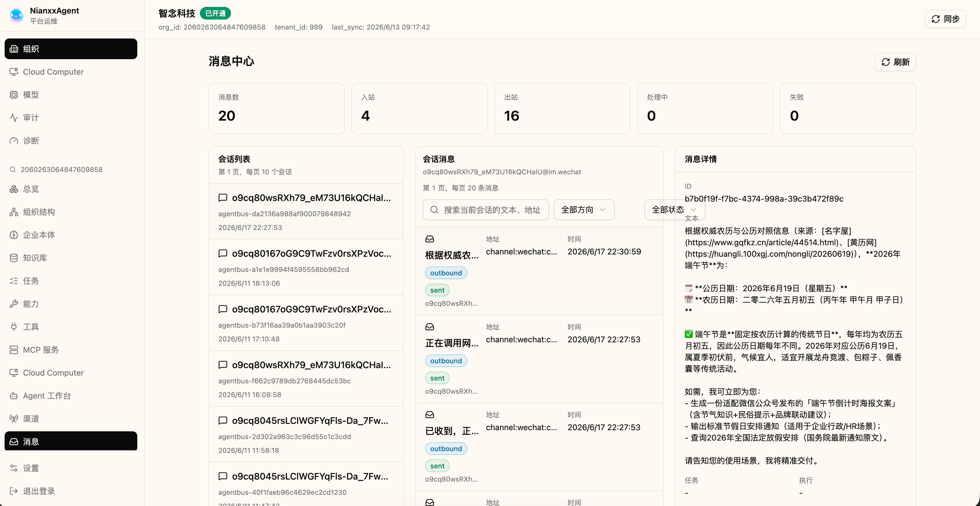Click inbox icon above 正在调用网... message
Viewport: 980px width, 506px height.
(429, 327)
